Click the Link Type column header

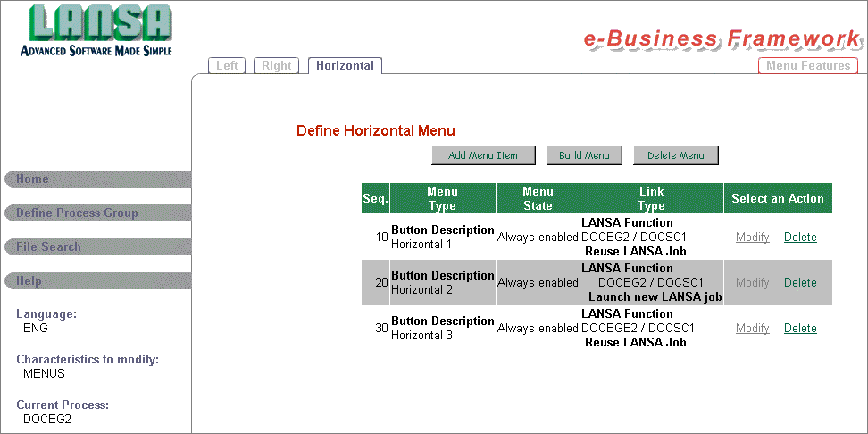(x=652, y=199)
